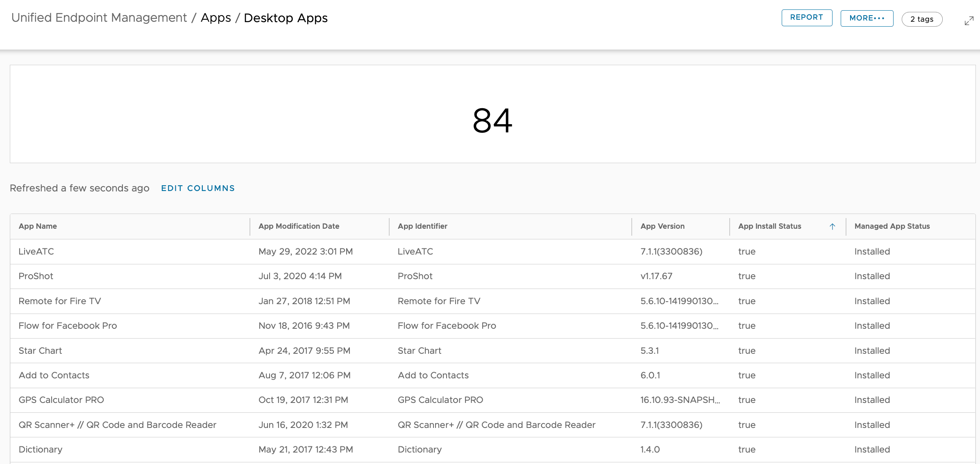Sort by App Name column header
980x464 pixels.
coord(38,226)
